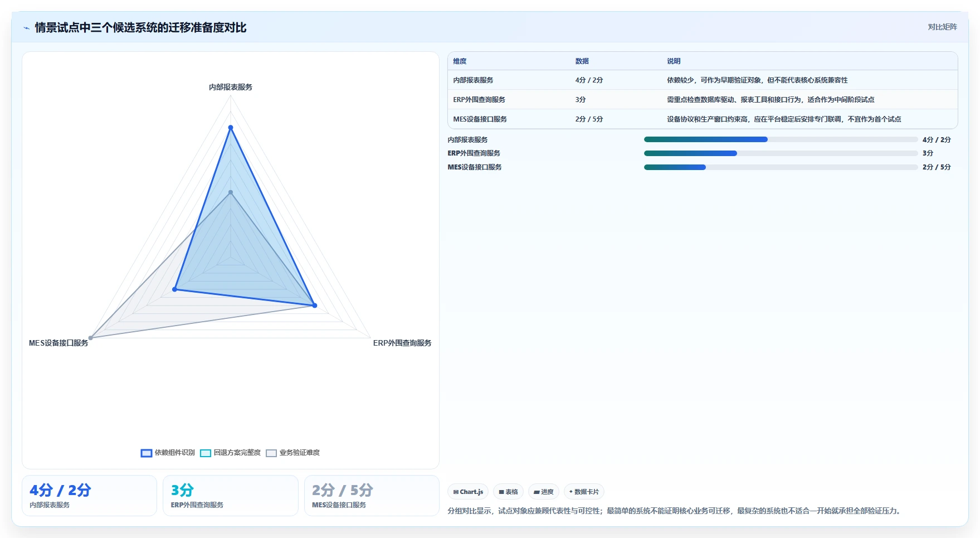980x538 pixels.
Task: Click the 2分 / 5分 table data cell
Action: point(589,119)
